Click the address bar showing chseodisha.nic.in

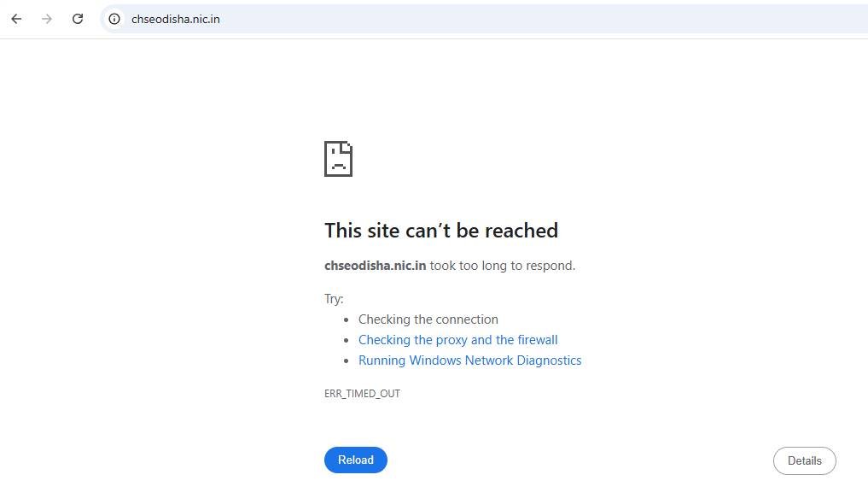pyautogui.click(x=485, y=19)
